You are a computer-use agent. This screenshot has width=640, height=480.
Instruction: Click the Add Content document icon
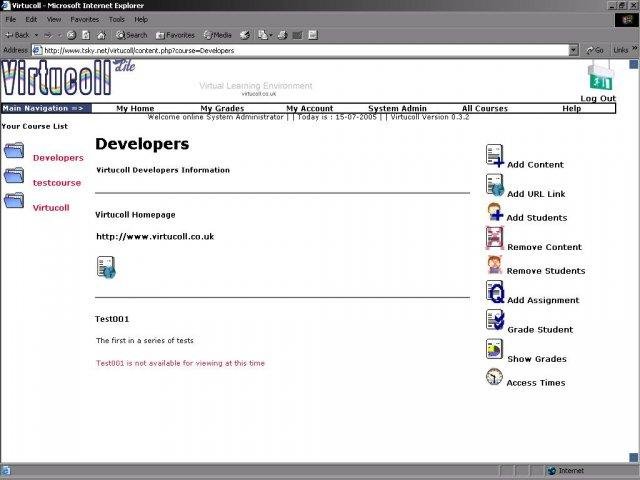(495, 156)
